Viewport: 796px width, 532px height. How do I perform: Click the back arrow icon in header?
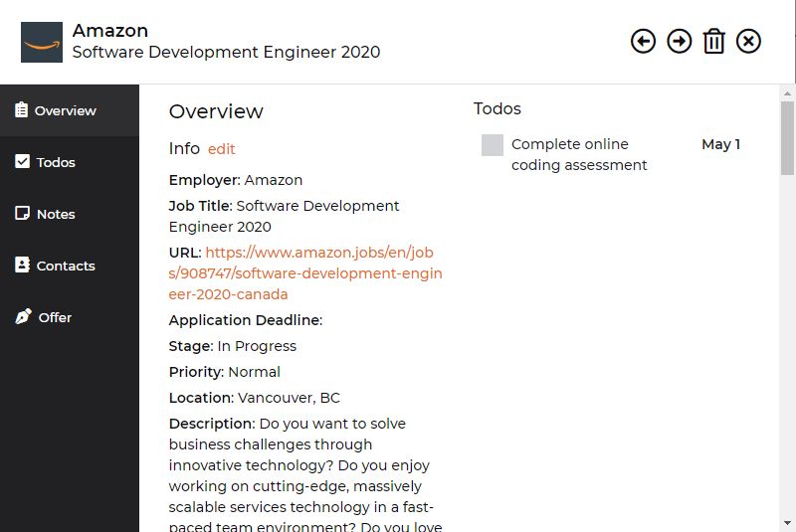pos(643,41)
